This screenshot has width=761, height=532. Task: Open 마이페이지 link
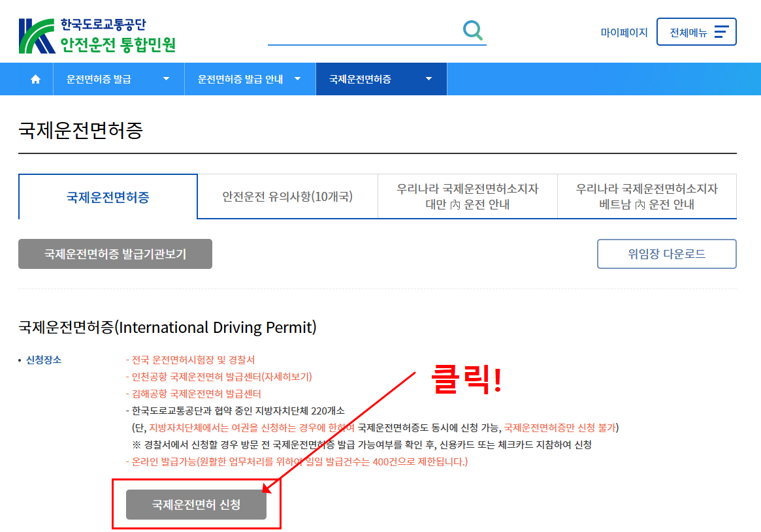point(624,33)
